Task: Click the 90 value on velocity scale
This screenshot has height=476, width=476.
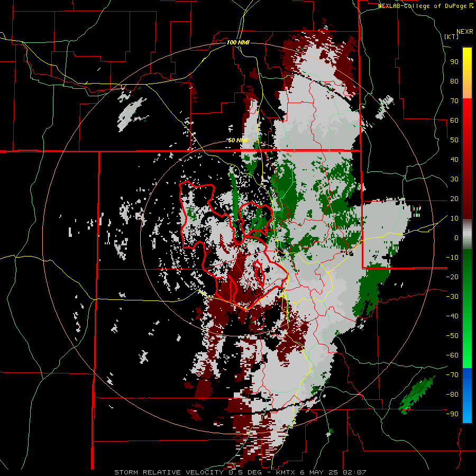Action: [454, 62]
